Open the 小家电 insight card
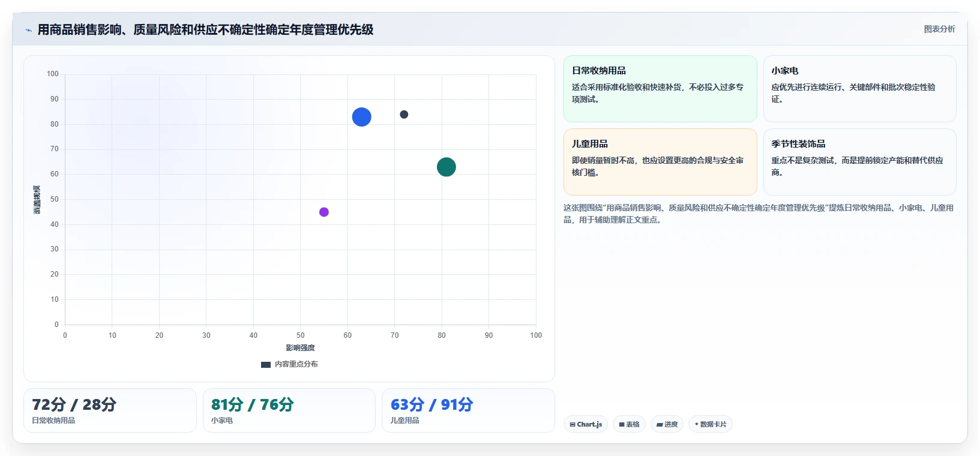Screen dimensions: 980x456 pos(859,89)
